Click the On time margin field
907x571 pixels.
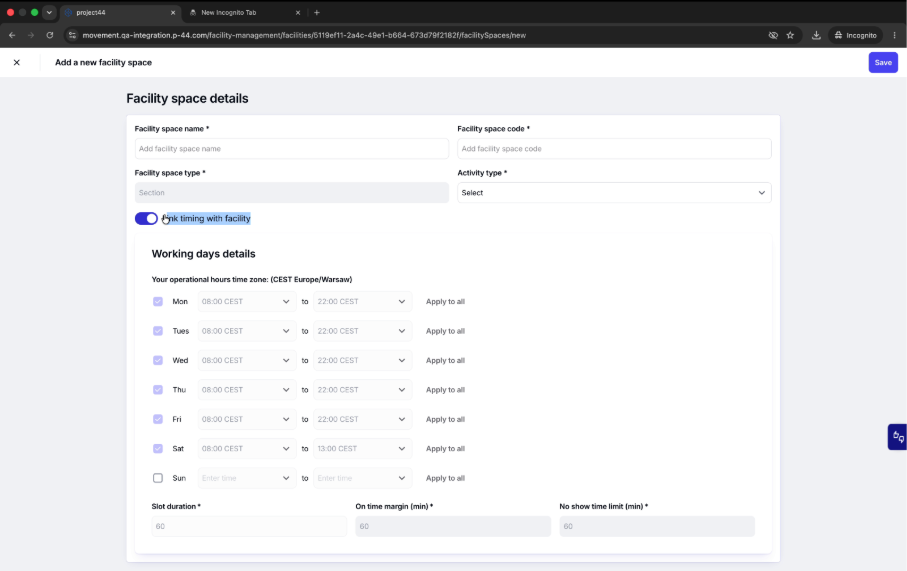pos(453,526)
